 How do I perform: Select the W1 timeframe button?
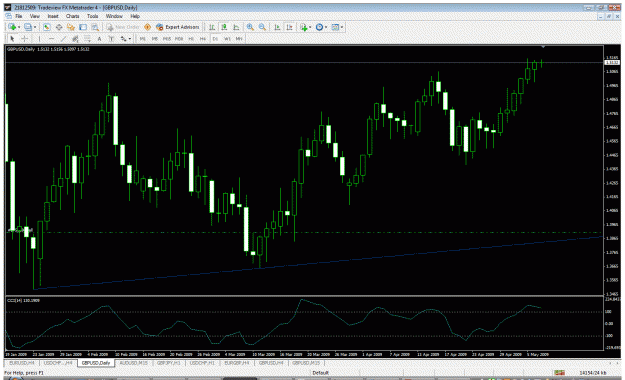pyautogui.click(x=227, y=39)
